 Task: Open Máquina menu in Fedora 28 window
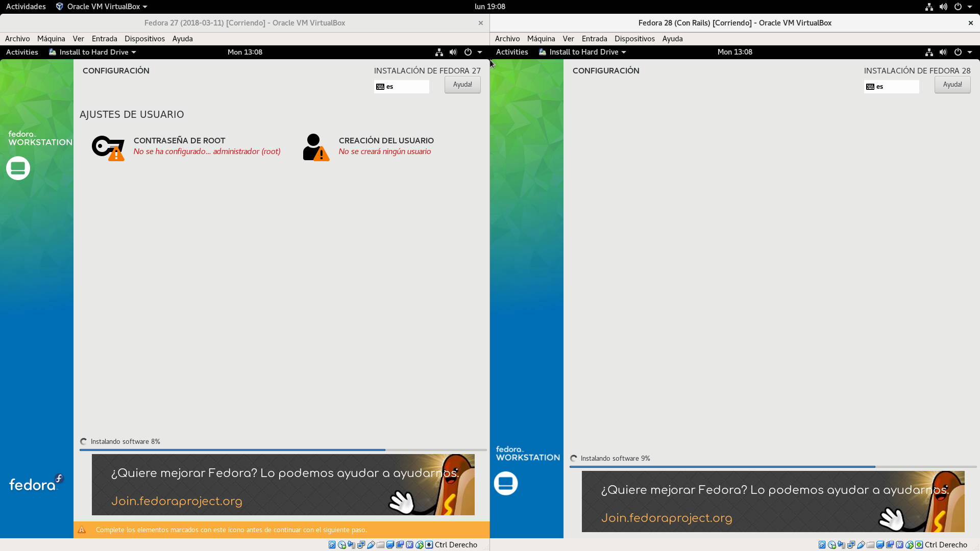pyautogui.click(x=541, y=39)
